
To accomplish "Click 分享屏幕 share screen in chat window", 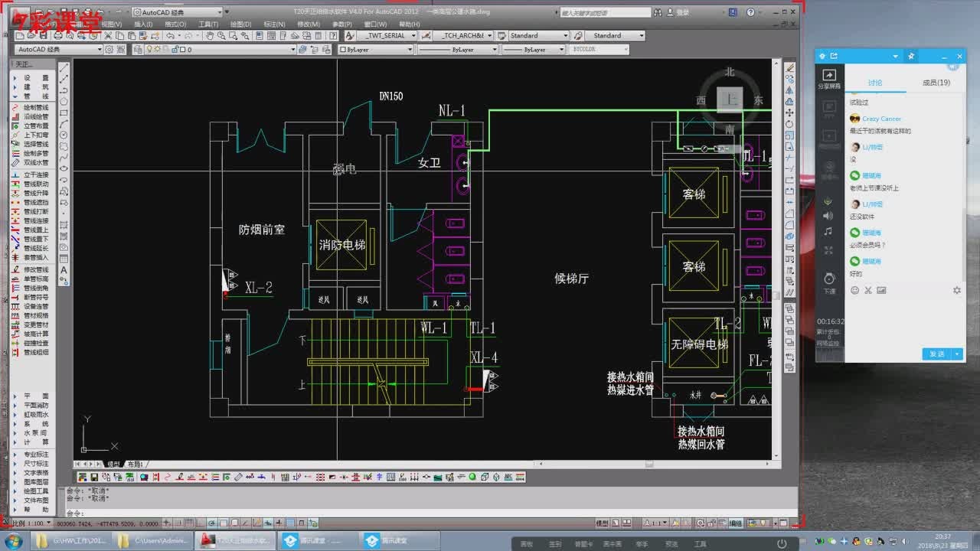I will pos(828,79).
